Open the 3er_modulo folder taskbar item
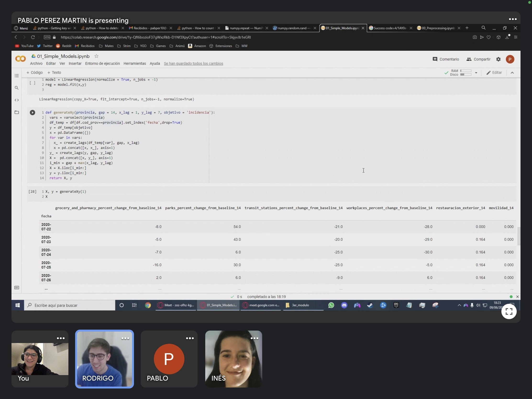 click(x=303, y=305)
